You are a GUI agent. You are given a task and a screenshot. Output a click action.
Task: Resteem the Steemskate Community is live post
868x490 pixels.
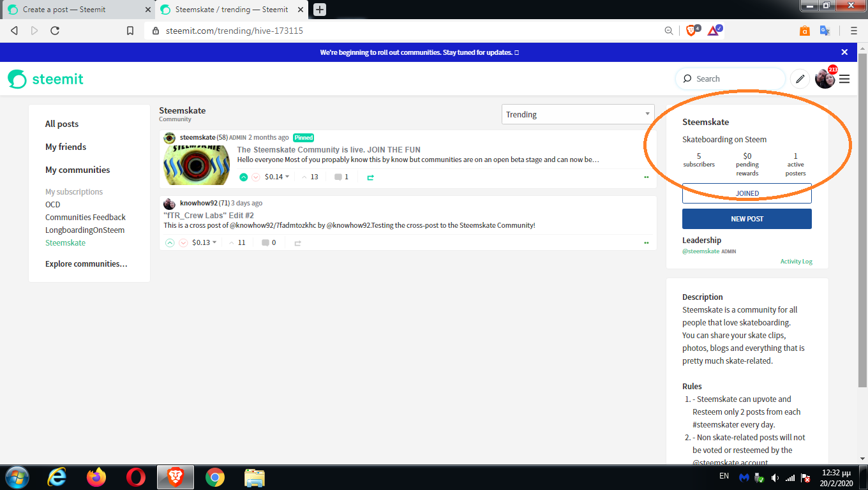[370, 177]
